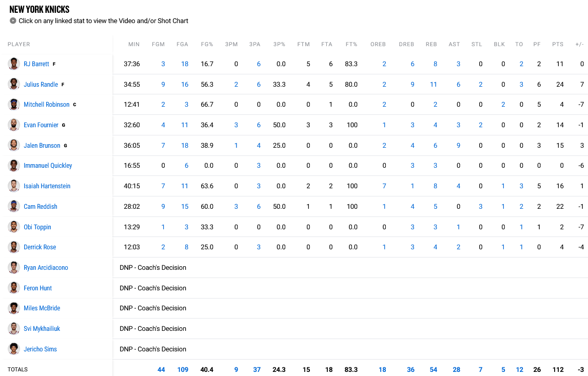
Task: Click Cam Reddish's player headshot
Action: click(14, 207)
